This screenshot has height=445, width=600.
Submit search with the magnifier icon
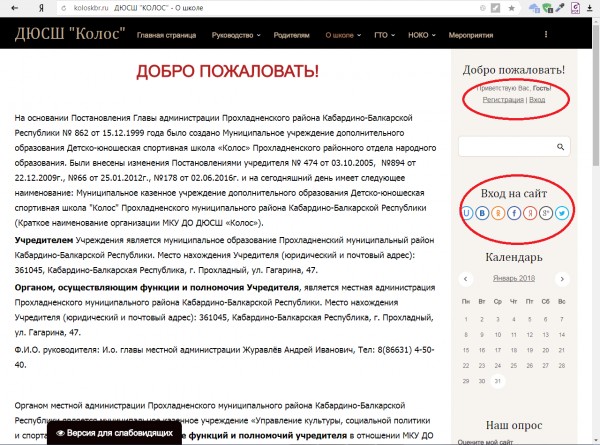[x=561, y=147]
